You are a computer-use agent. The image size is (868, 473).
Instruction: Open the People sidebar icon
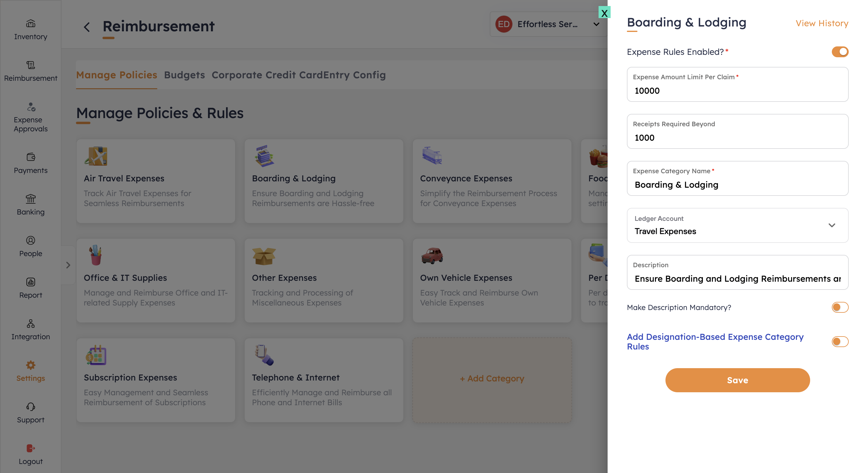click(31, 240)
